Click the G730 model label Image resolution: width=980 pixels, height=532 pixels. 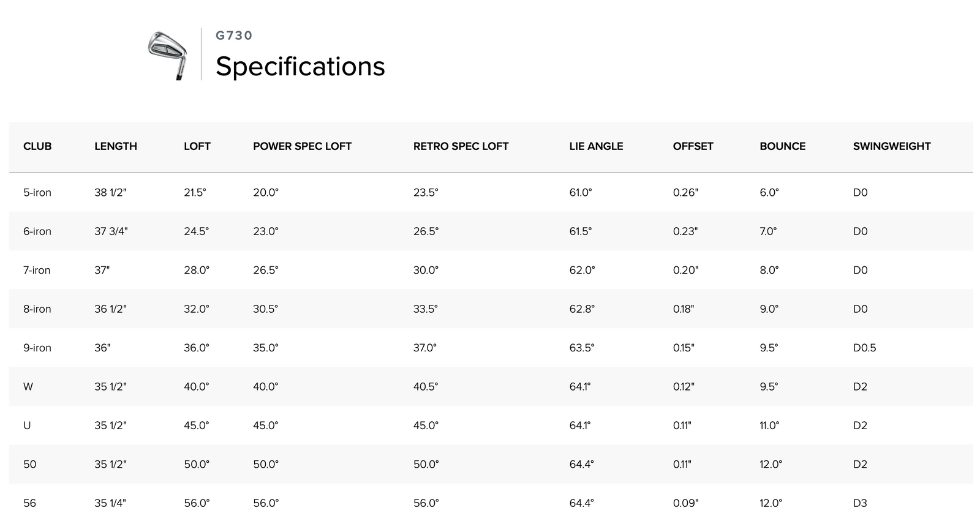(x=234, y=36)
